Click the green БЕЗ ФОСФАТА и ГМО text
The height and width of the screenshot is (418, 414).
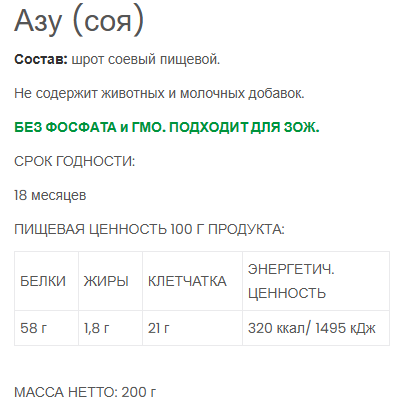click(x=90, y=127)
